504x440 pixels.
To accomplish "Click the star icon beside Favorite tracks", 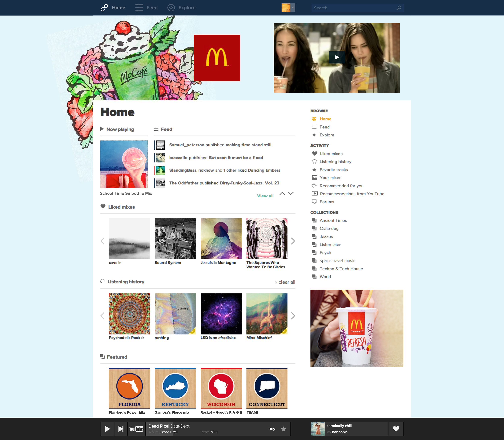I will pyautogui.click(x=314, y=170).
